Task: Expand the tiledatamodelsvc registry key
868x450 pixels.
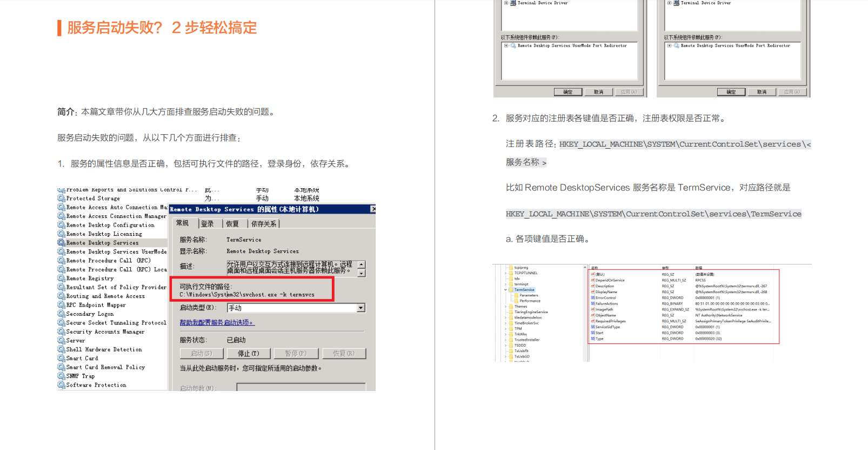Action: click(x=506, y=317)
